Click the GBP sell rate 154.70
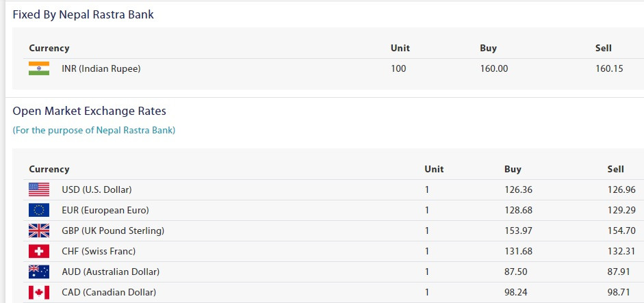Screen dimensions: 644x303 621,230
